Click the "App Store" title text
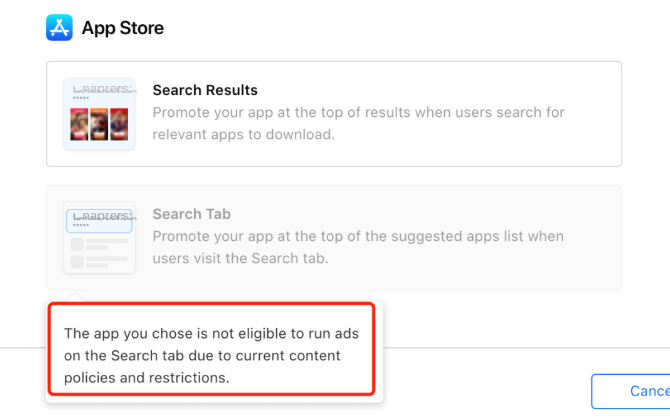The image size is (670, 420). click(123, 28)
